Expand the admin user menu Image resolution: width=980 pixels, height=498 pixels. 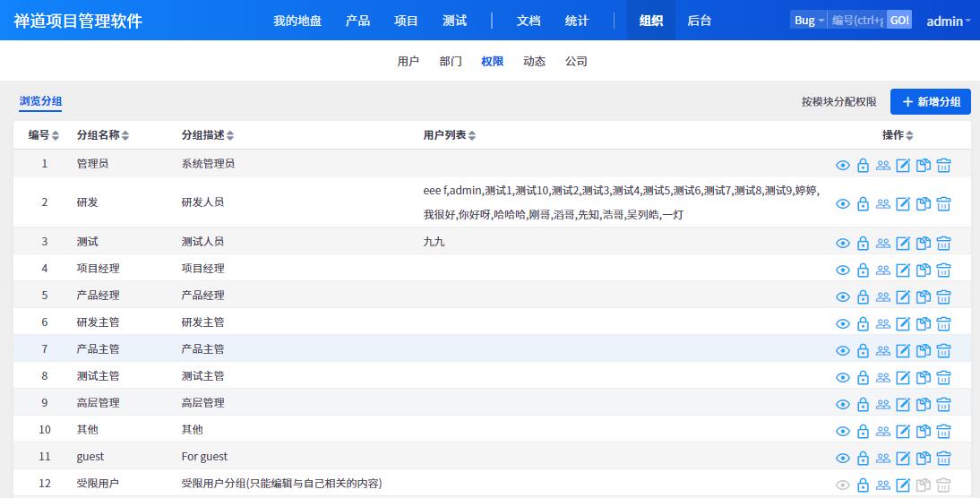(948, 21)
